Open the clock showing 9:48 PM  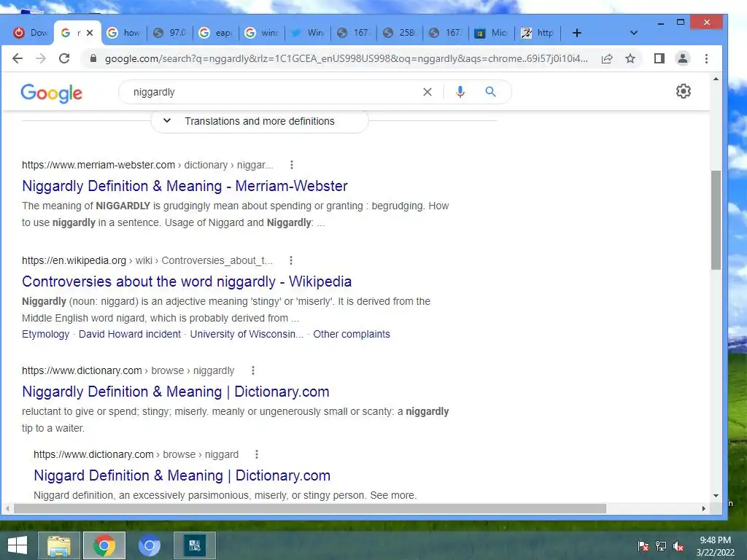pos(715,546)
